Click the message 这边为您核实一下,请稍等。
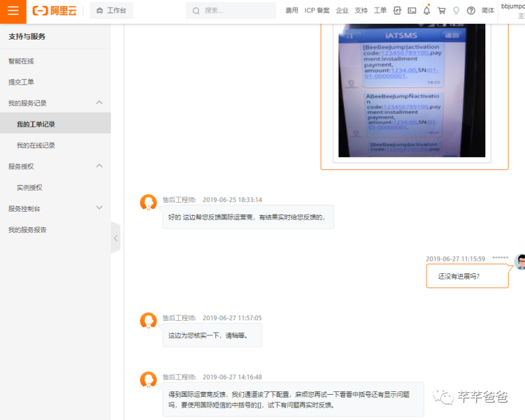 point(212,335)
